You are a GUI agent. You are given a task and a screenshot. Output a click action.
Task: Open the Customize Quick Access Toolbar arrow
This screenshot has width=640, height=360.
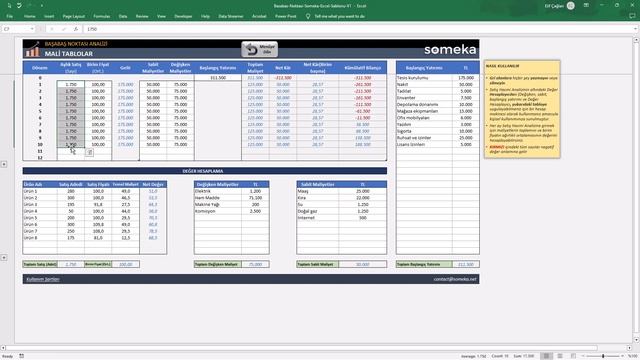[x=42, y=6]
